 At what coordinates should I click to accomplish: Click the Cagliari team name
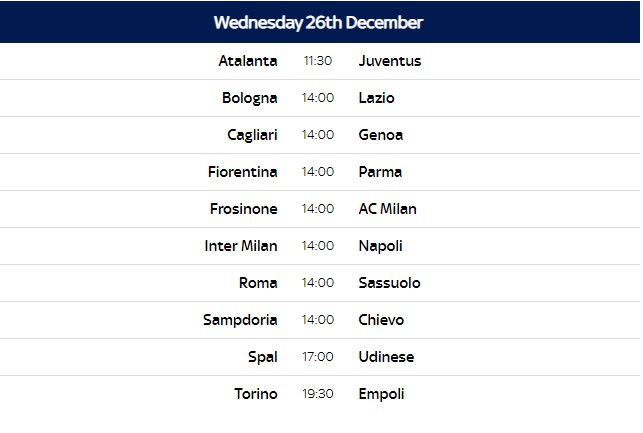[x=252, y=135]
